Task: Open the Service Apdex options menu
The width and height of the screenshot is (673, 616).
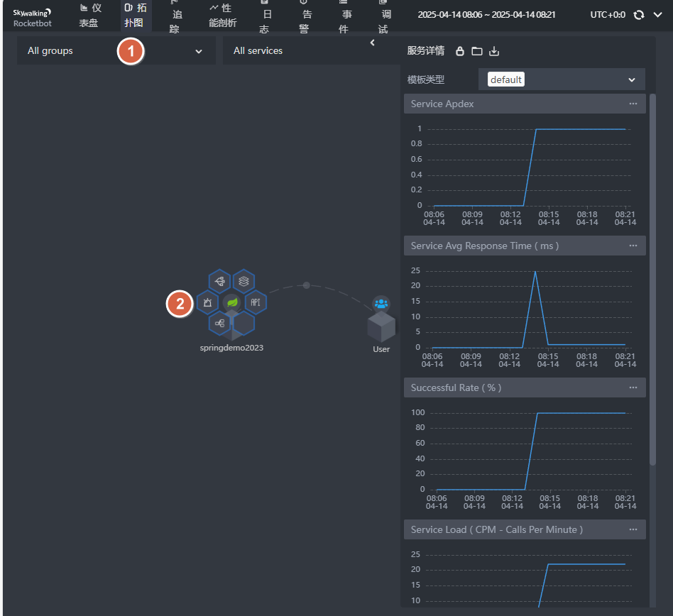Action: 633,104
